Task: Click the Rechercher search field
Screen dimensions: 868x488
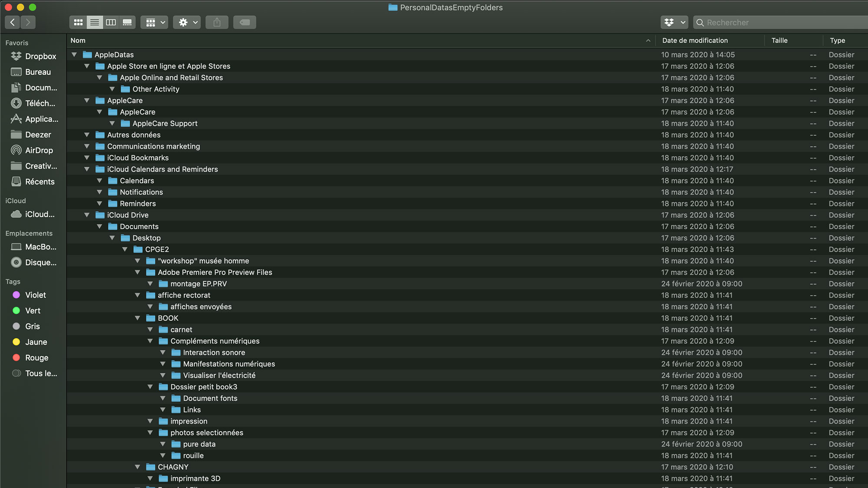Action: 781,22
